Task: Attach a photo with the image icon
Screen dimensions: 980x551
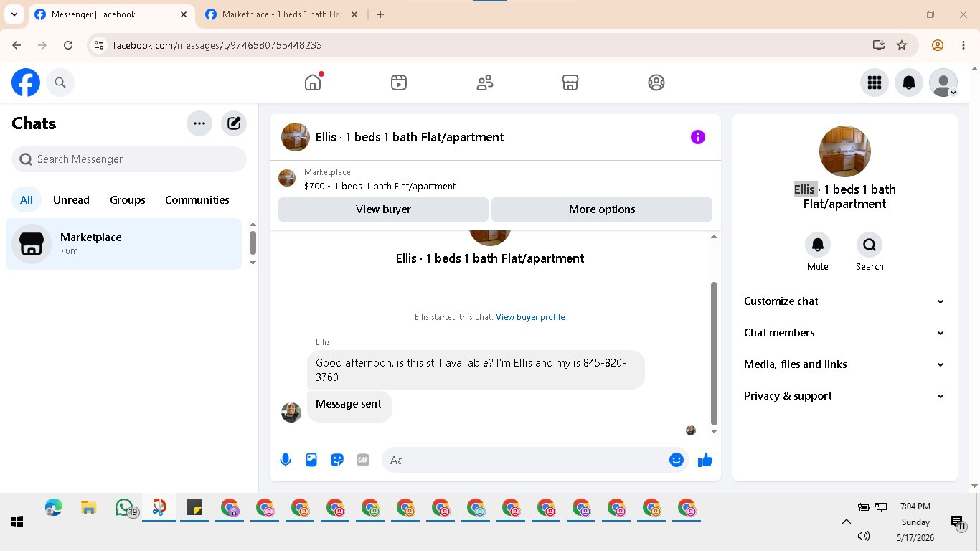Action: pyautogui.click(x=311, y=461)
